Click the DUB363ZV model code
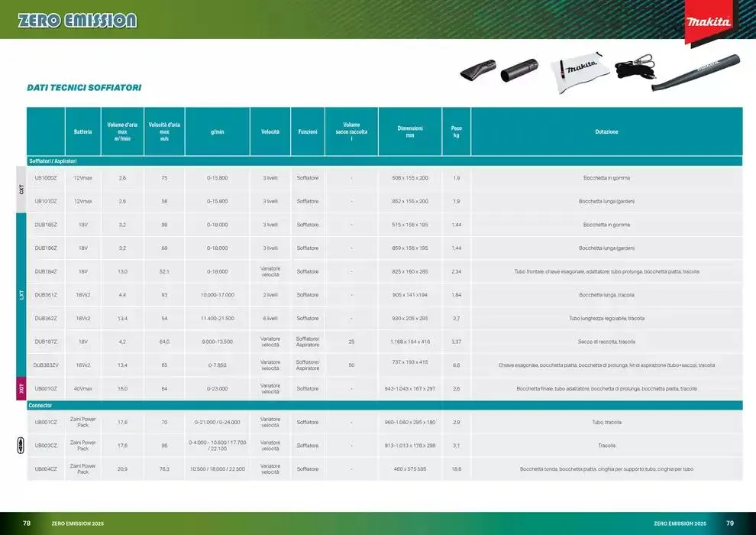 (x=46, y=365)
